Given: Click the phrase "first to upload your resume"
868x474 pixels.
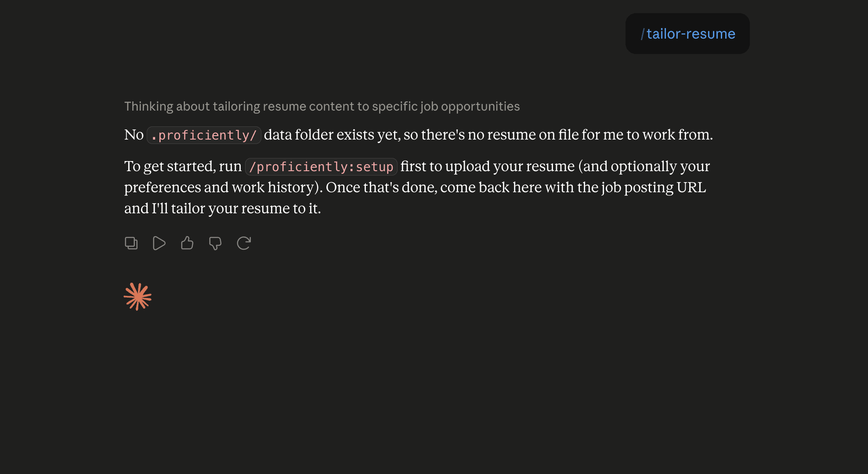Looking at the screenshot, I should click(488, 166).
